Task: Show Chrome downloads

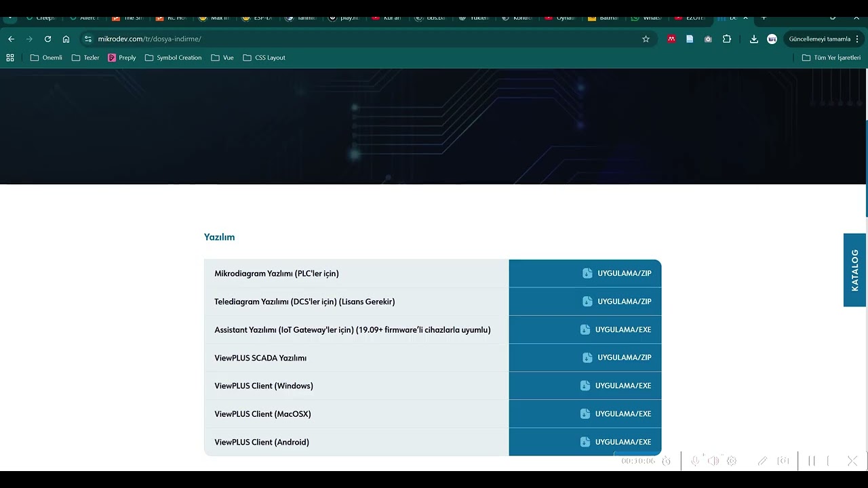Action: coord(753,39)
